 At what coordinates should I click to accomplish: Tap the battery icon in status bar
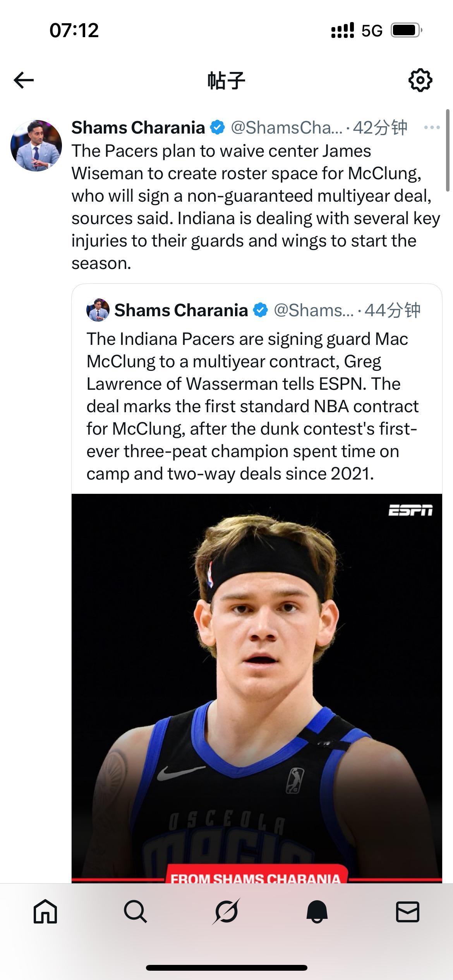[406, 30]
